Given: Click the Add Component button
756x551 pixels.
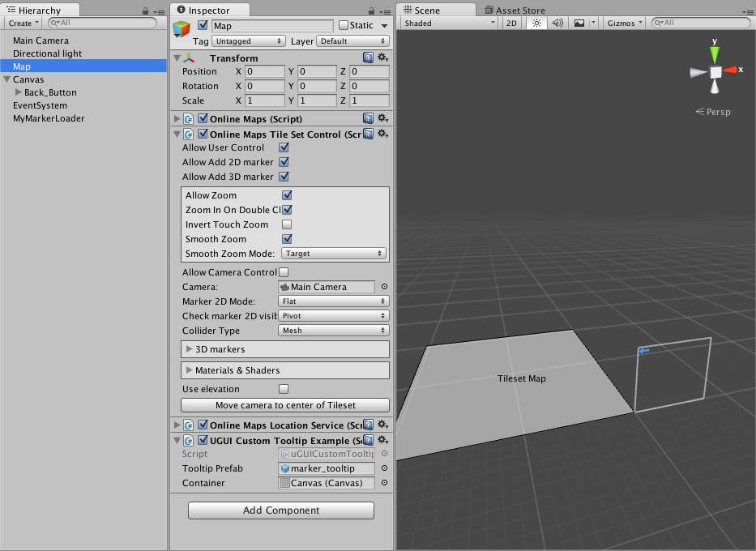Looking at the screenshot, I should tap(281, 510).
